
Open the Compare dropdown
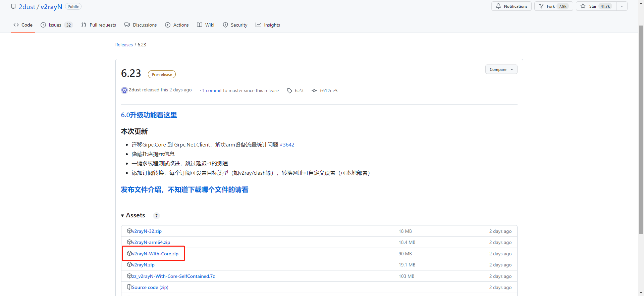pyautogui.click(x=501, y=69)
